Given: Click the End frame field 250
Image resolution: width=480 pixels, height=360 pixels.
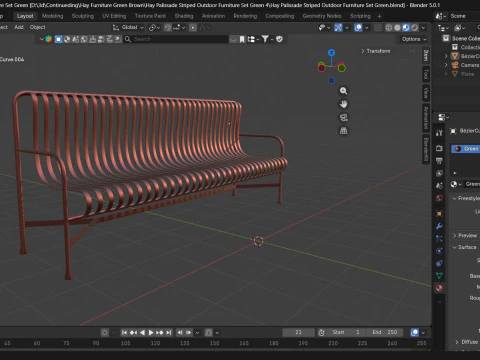Looking at the screenshot, I should (x=385, y=332).
